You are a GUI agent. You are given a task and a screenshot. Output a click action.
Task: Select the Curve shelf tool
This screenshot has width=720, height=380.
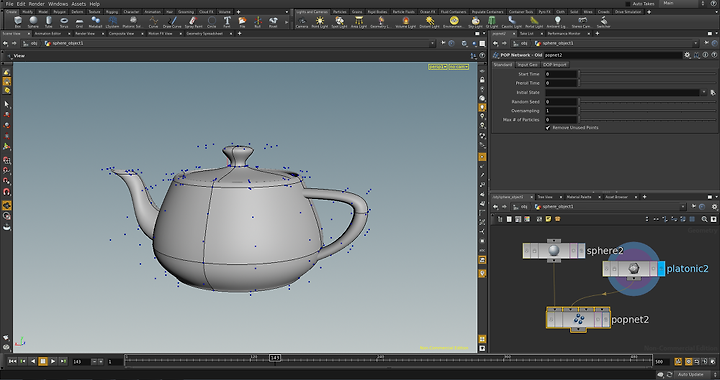pos(153,22)
